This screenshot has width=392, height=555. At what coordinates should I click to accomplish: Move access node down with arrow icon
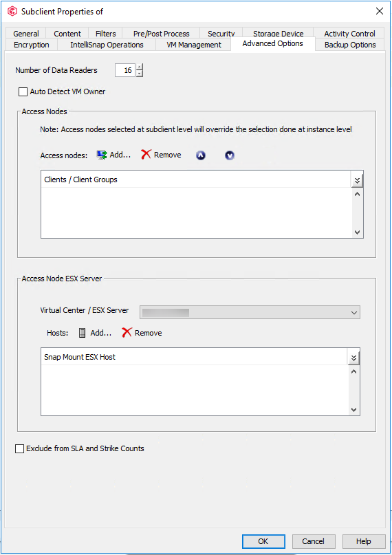(x=230, y=155)
